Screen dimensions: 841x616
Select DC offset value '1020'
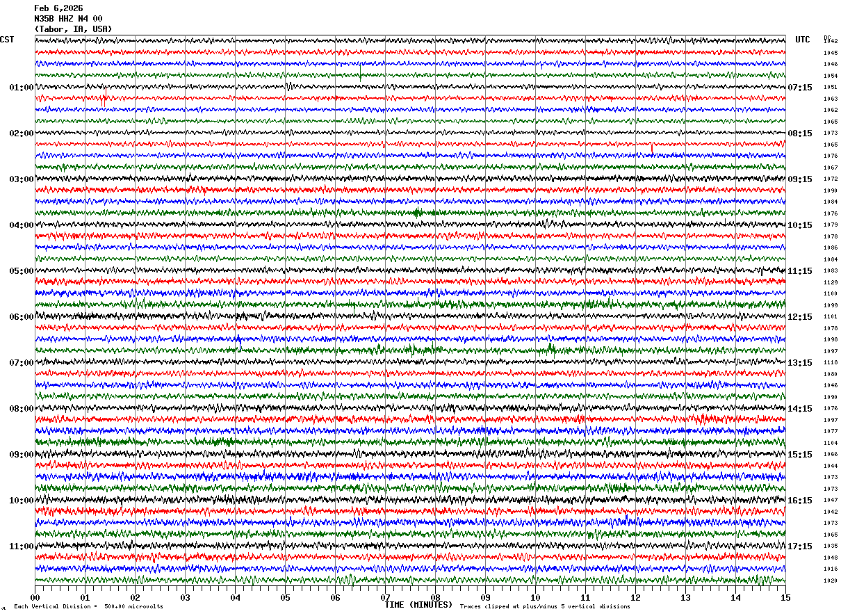831,581
